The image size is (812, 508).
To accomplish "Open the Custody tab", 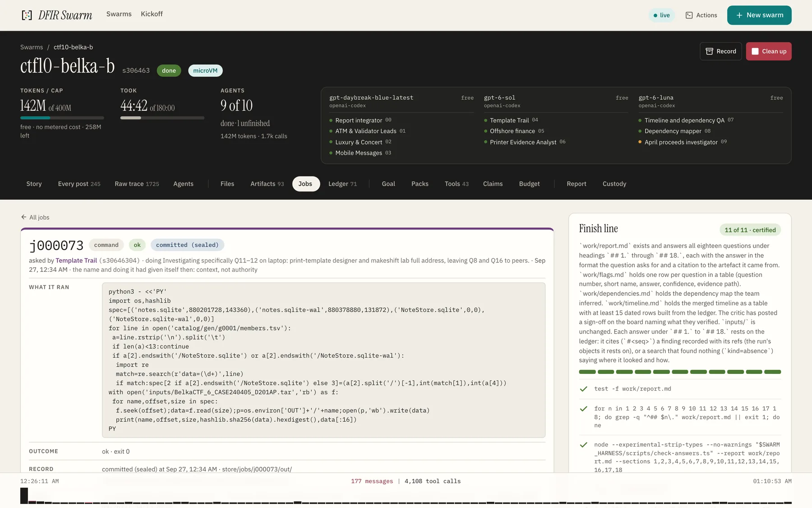I will point(614,184).
